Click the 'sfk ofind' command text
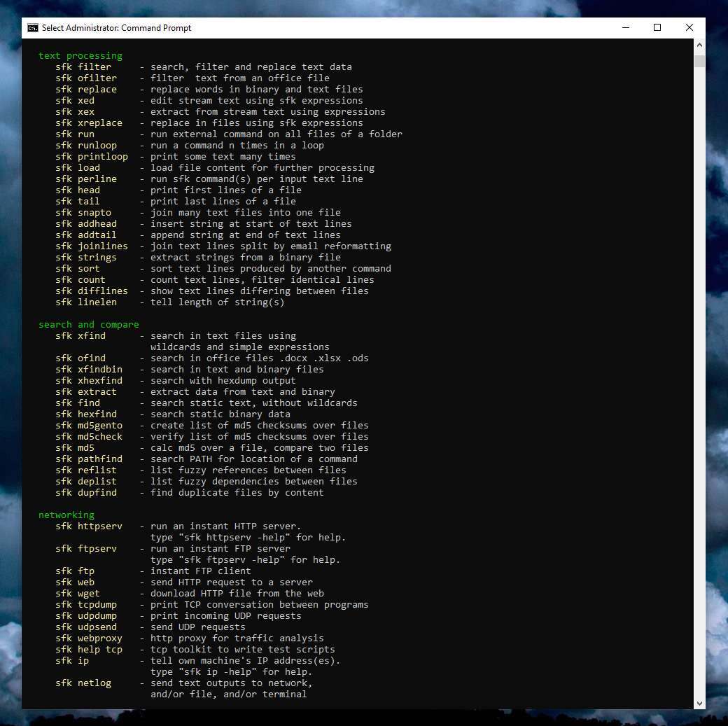The image size is (728, 726). [80, 358]
